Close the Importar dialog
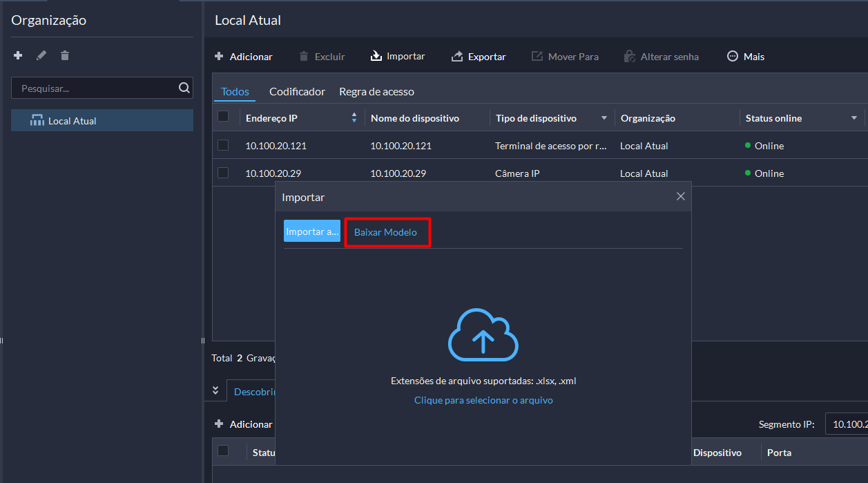 [680, 197]
